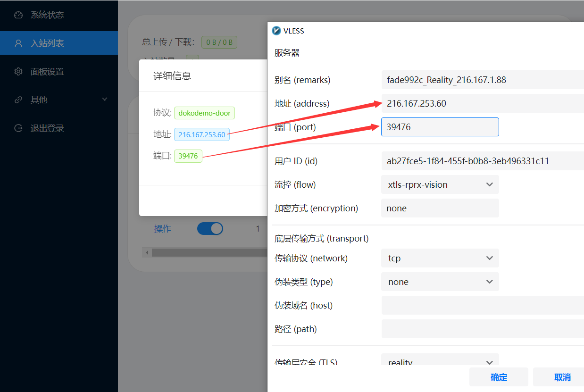Screen dimensions: 584x392
Task: Click the horizontal scrollbar left arrow
Action: [x=147, y=253]
